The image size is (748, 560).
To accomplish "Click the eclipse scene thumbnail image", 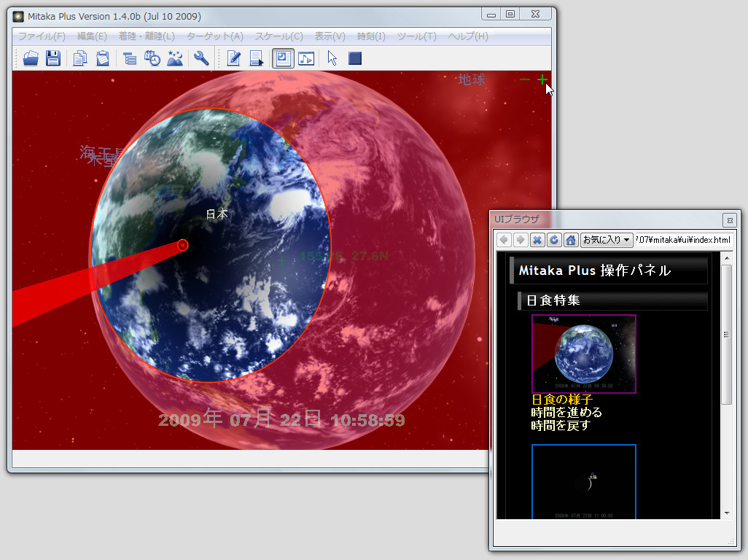I will 583,354.
